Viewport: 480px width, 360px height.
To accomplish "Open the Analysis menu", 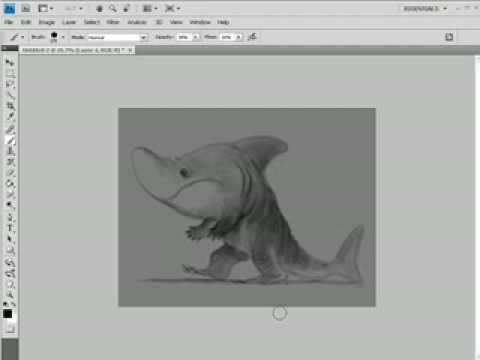I will click(x=137, y=22).
